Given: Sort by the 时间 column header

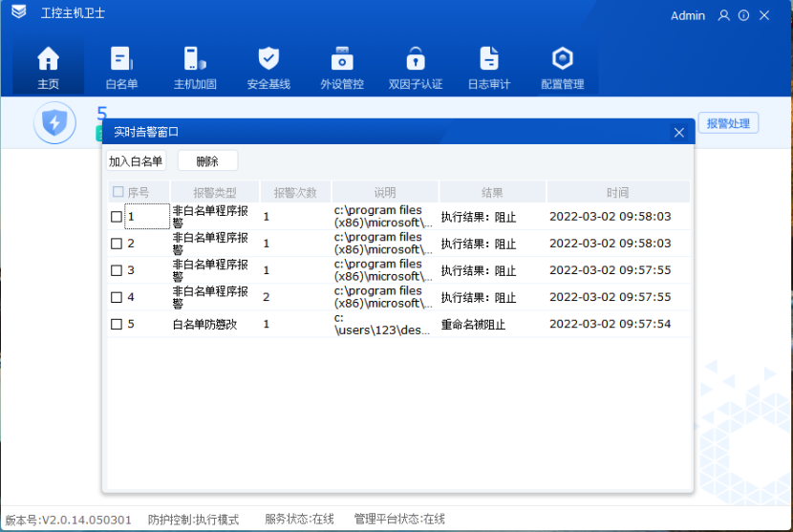Looking at the screenshot, I should tap(617, 192).
